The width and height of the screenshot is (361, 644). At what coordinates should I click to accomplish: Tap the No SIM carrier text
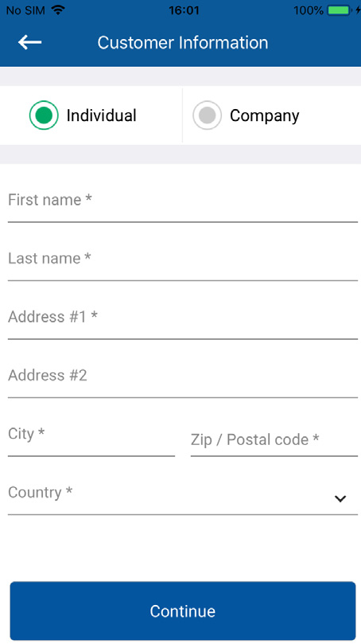tap(25, 10)
